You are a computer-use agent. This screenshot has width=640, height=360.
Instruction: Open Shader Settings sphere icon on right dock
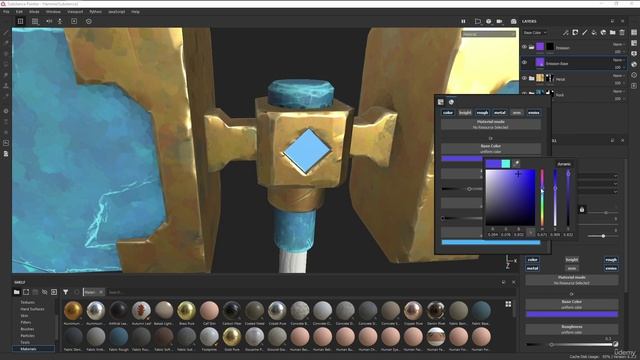tap(634, 64)
